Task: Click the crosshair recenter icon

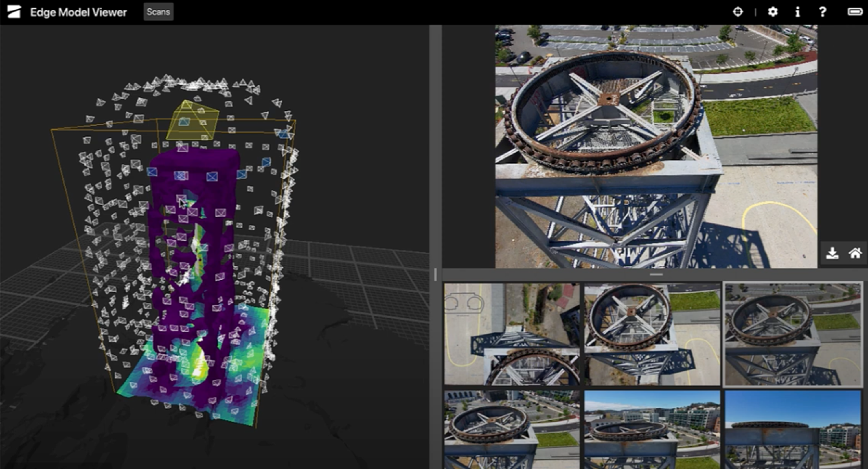Action: tap(738, 12)
